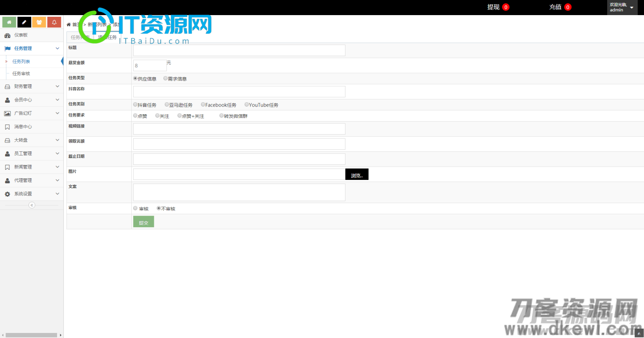
Task: Open 任务审核 in the sidebar submenu
Action: pyautogui.click(x=21, y=74)
